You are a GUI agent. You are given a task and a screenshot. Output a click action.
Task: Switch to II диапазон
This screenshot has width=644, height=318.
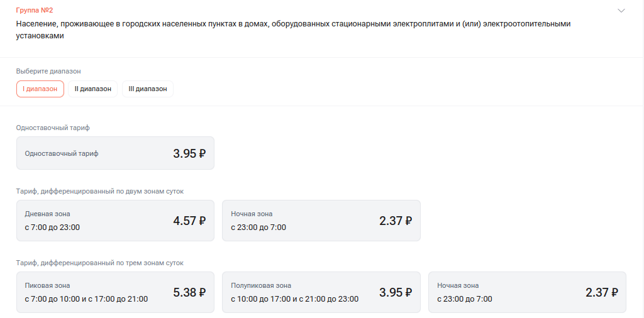pos(93,89)
